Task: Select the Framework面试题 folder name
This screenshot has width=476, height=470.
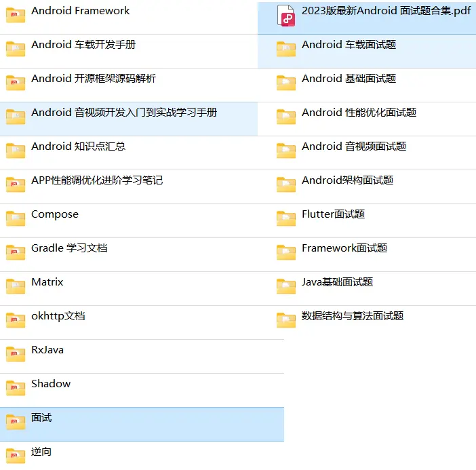Action: pyautogui.click(x=344, y=248)
